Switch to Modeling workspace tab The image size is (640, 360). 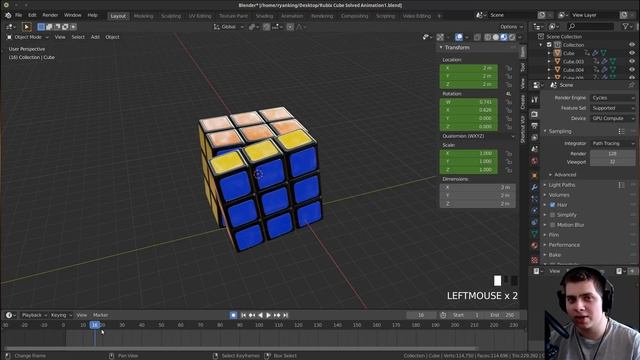[x=143, y=16]
